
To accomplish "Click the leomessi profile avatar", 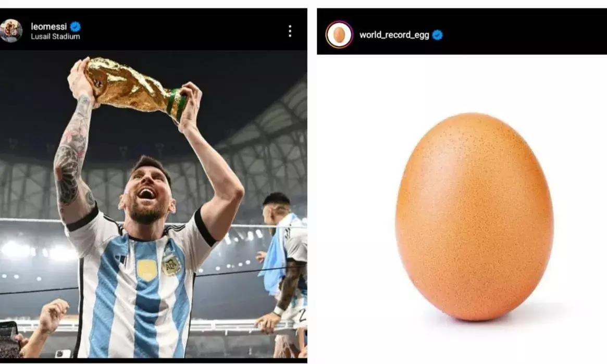I will pyautogui.click(x=11, y=31).
